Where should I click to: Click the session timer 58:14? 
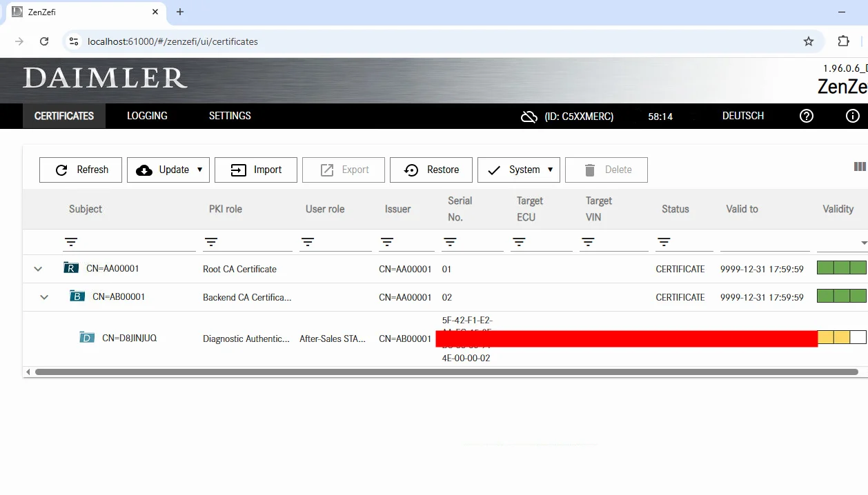pos(660,117)
